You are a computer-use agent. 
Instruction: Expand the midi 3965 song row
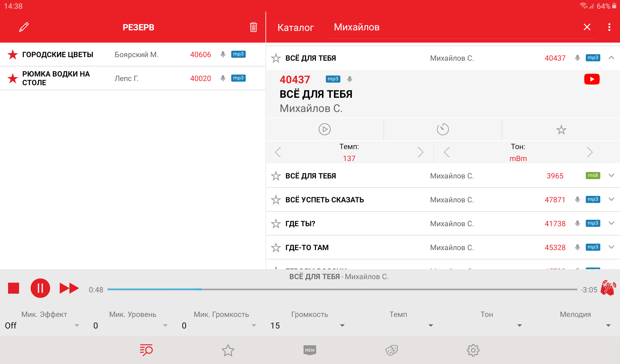point(611,176)
